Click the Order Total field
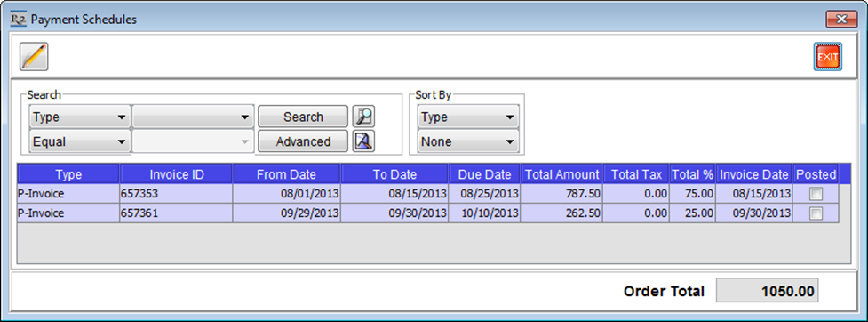Image resolution: width=868 pixels, height=322 pixels. (x=766, y=291)
